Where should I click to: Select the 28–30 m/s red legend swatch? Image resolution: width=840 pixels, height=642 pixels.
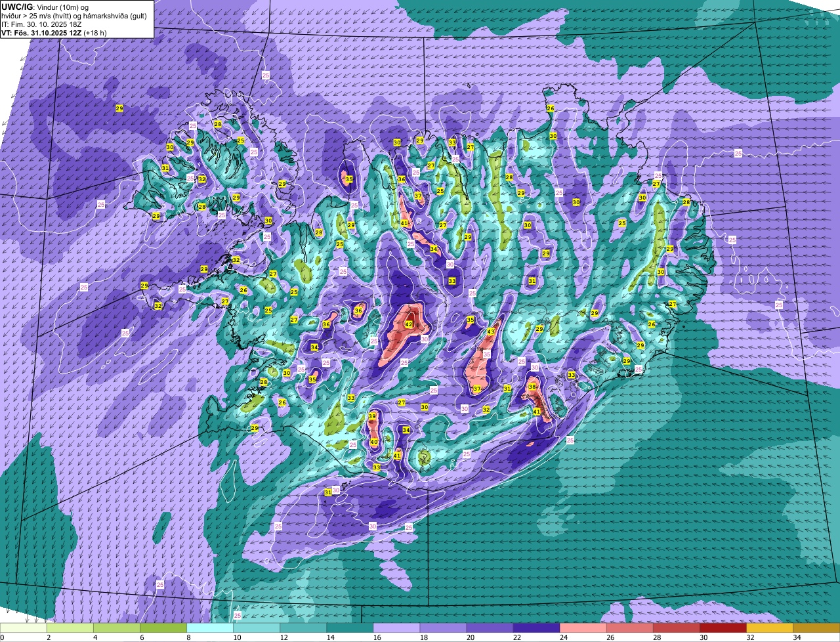pyautogui.click(x=676, y=628)
